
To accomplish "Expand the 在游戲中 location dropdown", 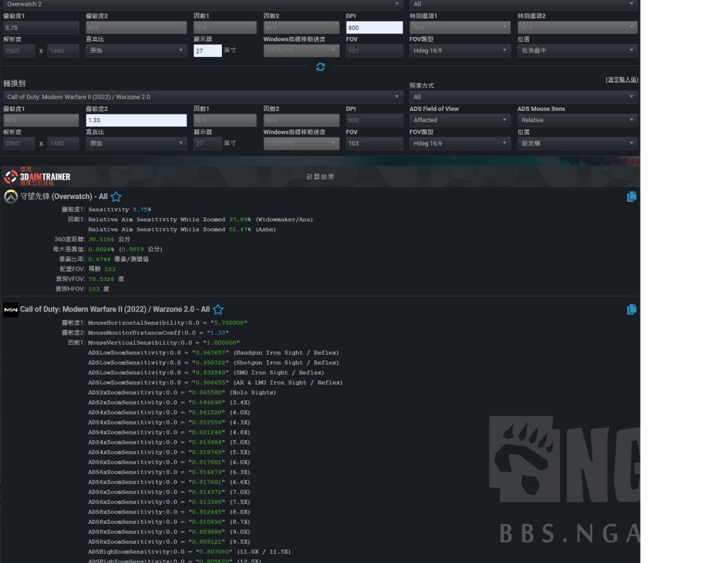I will pos(577,50).
